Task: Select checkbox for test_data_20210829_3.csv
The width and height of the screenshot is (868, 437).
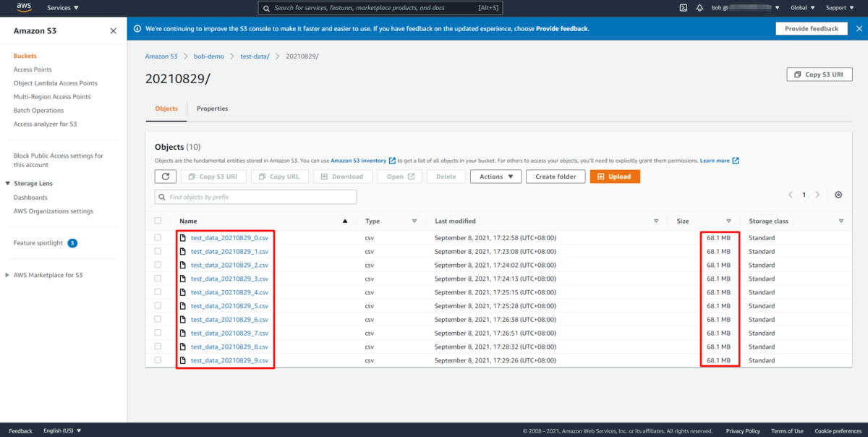Action: point(158,279)
